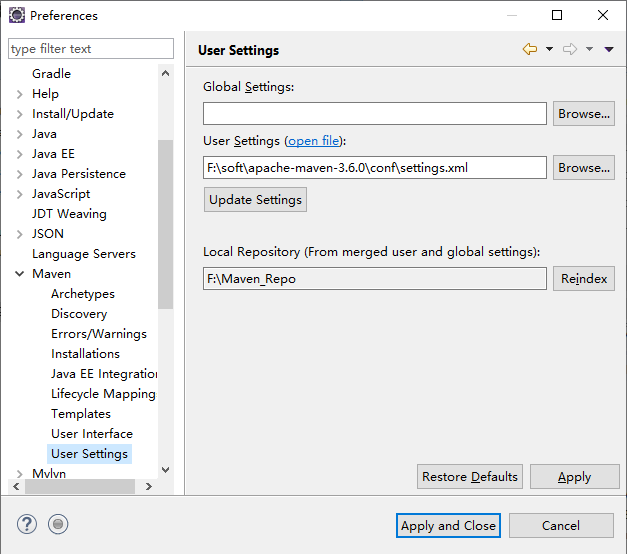The image size is (627, 554).
Task: Click the back navigation arrow icon
Action: [x=529, y=50]
